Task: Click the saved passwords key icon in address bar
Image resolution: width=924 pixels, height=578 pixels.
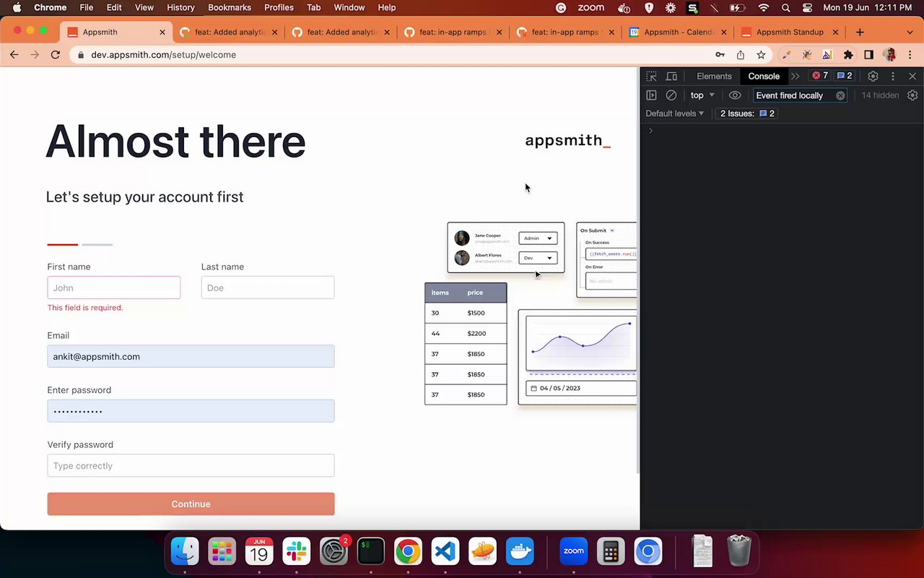Action: 720,55
